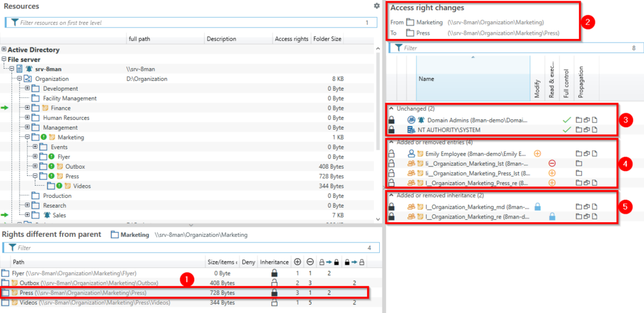Image resolution: width=644 pixels, height=313 pixels.
Task: Expand the Human Resources folder
Action: pos(27,118)
